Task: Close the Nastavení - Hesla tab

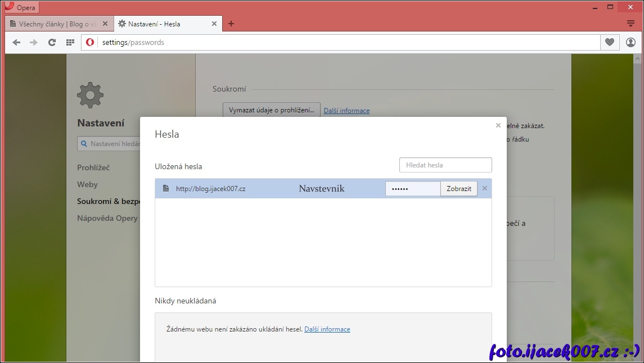Action: coord(214,24)
